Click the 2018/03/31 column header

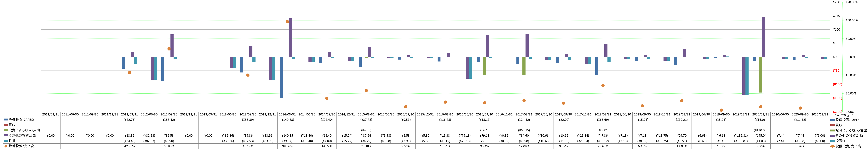pyautogui.click(x=603, y=114)
